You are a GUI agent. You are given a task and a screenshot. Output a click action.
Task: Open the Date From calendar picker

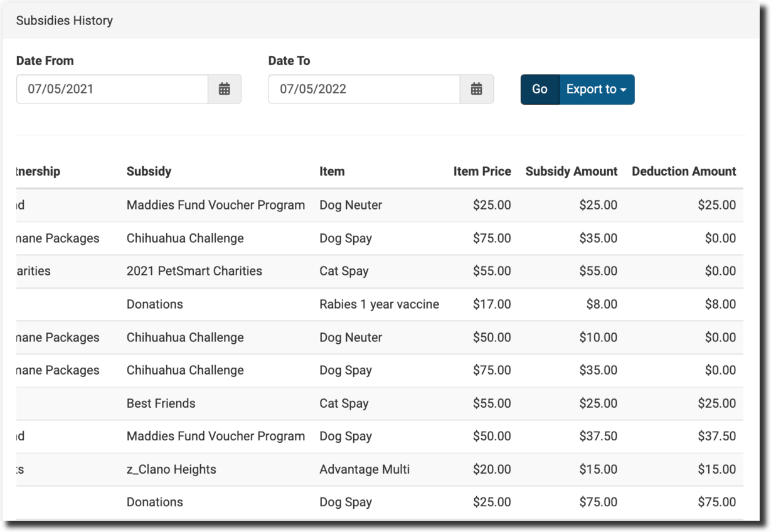(224, 89)
